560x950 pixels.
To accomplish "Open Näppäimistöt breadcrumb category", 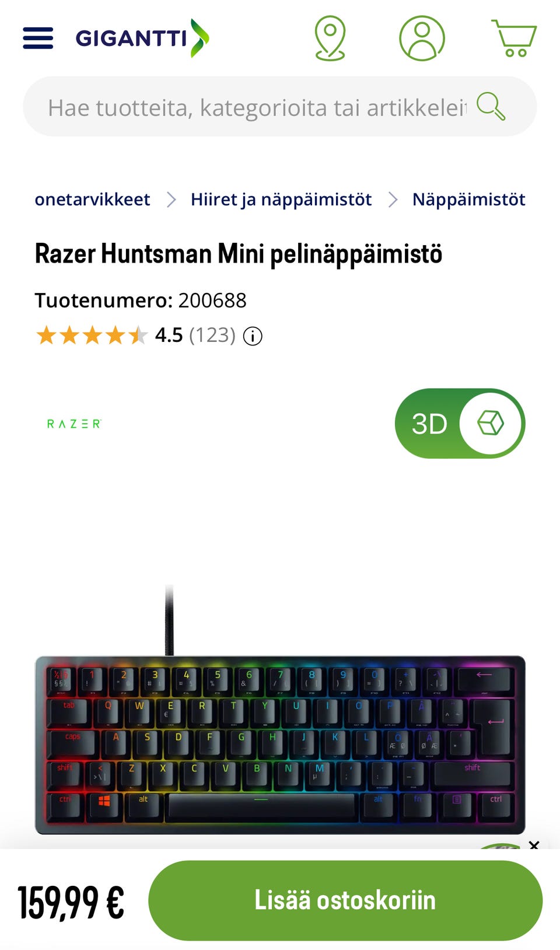I will pos(469,200).
